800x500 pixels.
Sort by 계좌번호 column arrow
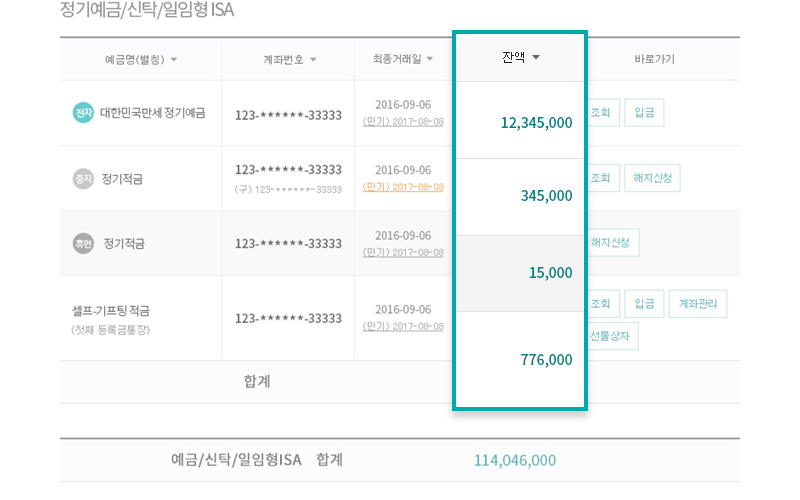(x=313, y=60)
